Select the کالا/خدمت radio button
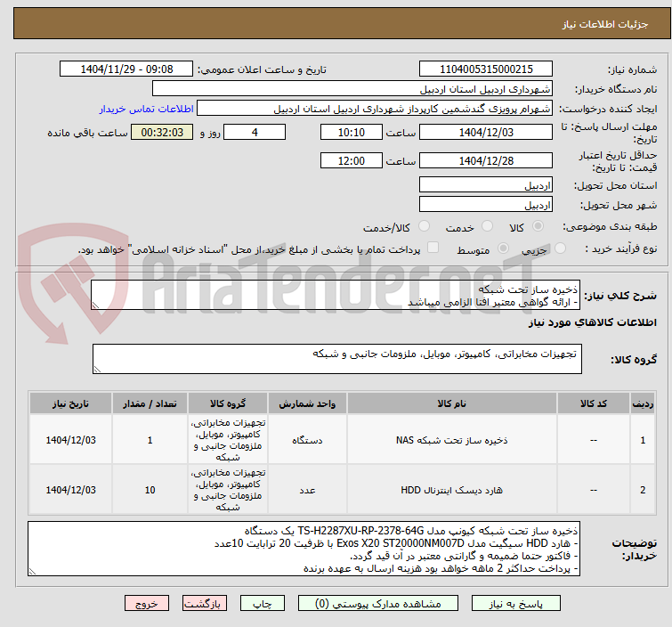The height and width of the screenshot is (627, 672). click(424, 226)
